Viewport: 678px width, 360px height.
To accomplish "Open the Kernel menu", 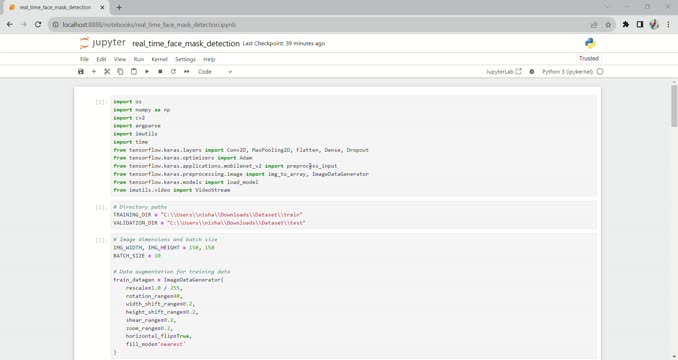I will 159,59.
